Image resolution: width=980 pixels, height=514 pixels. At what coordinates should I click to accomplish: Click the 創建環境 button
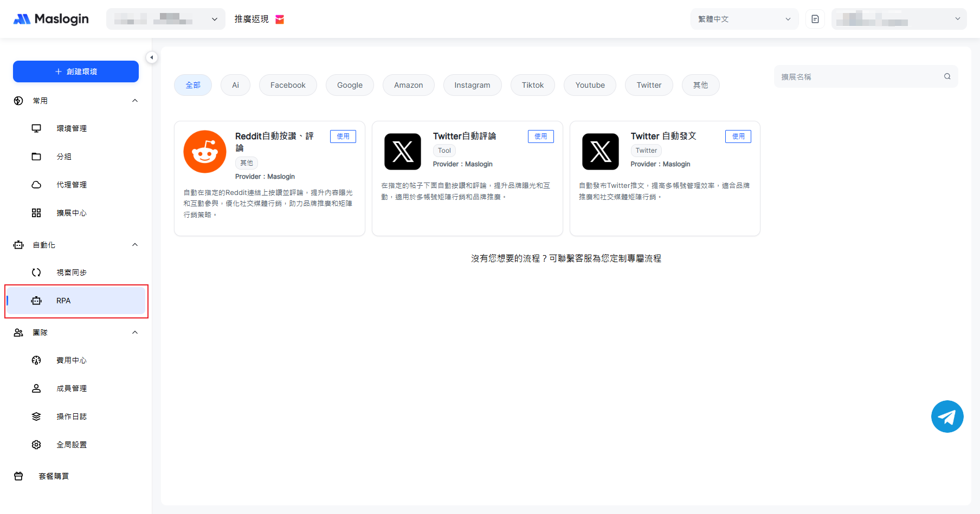76,71
